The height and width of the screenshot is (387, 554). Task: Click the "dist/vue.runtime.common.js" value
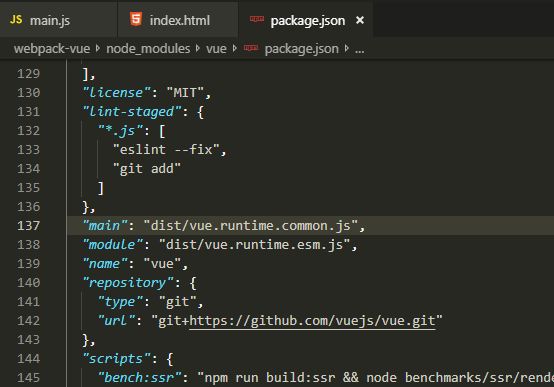[x=251, y=225]
